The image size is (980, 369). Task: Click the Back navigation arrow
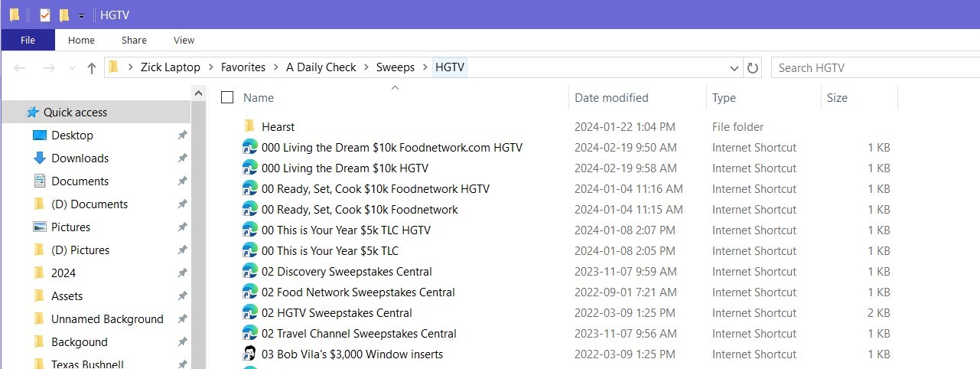pos(20,67)
